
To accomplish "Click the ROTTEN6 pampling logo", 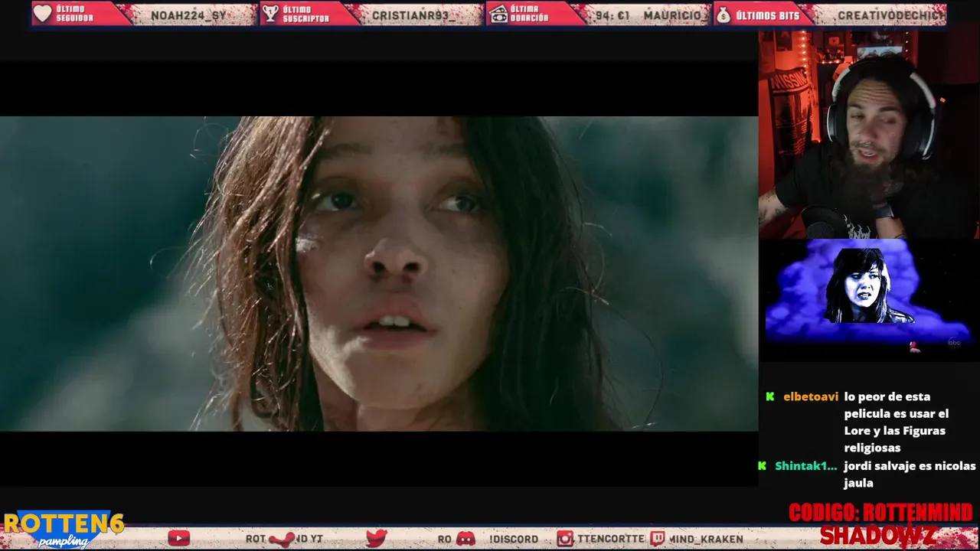I will coord(64,530).
